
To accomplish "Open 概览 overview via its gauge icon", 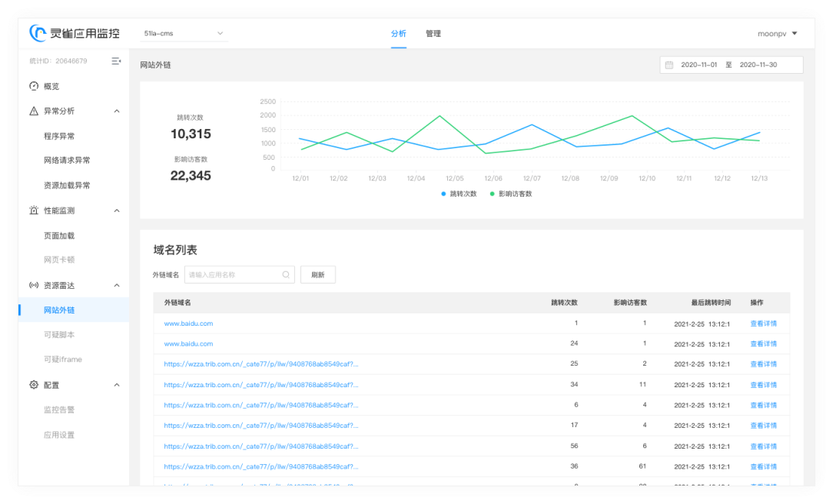I will click(x=34, y=86).
